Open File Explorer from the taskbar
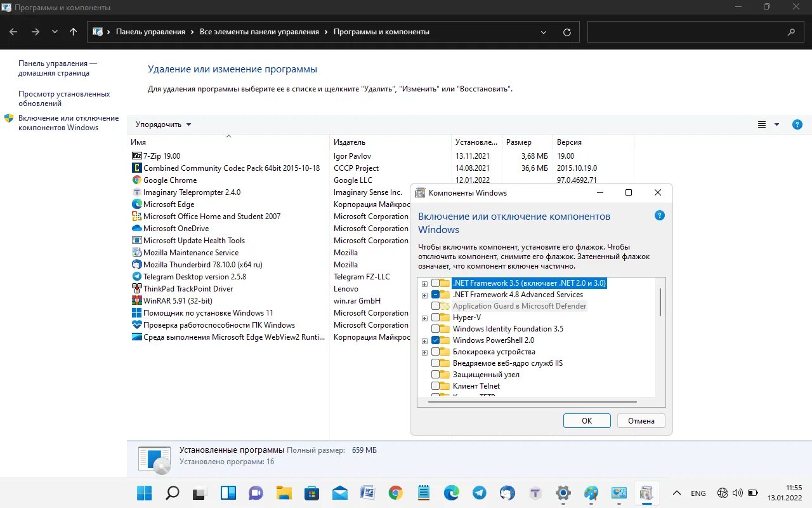Screen dimensions: 812x508 pos(284,493)
